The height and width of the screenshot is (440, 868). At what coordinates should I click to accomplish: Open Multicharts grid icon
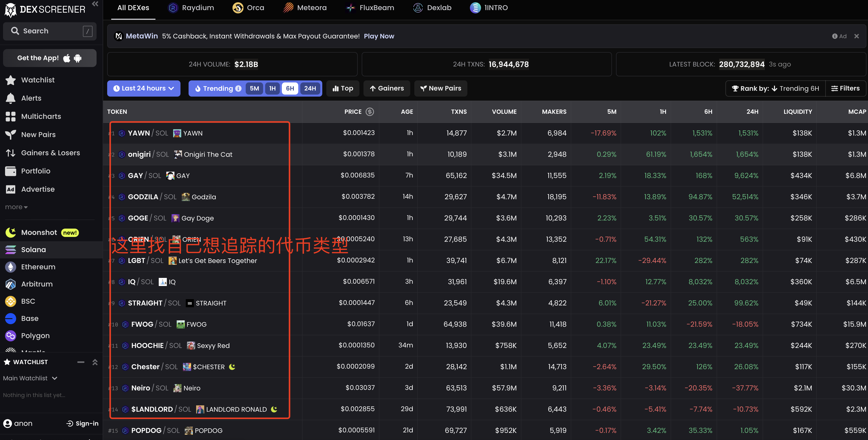pos(10,116)
